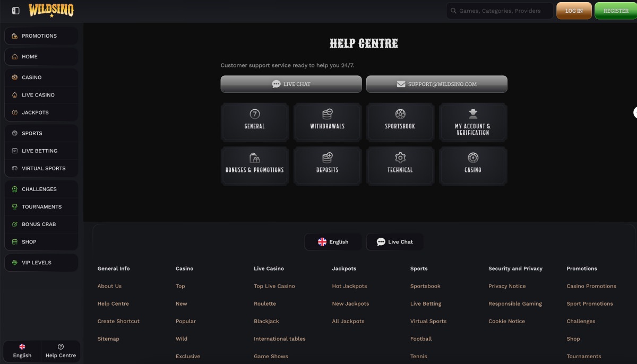Open the Blackjack footer link
The height and width of the screenshot is (364, 637).
click(x=266, y=321)
